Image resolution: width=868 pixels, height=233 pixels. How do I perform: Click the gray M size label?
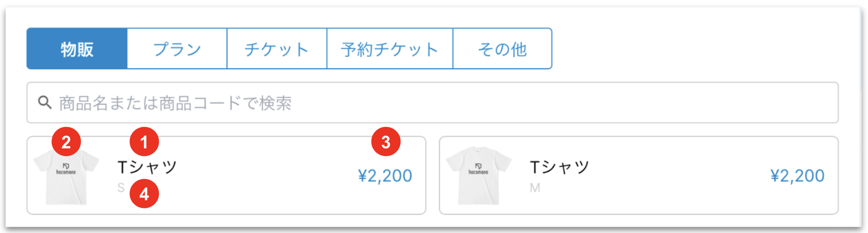pos(535,187)
